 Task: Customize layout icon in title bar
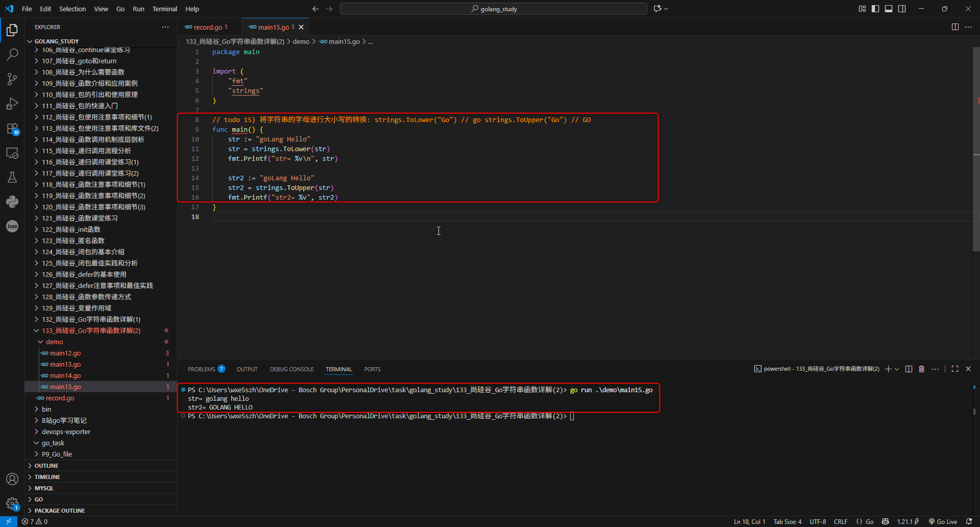[x=862, y=9]
